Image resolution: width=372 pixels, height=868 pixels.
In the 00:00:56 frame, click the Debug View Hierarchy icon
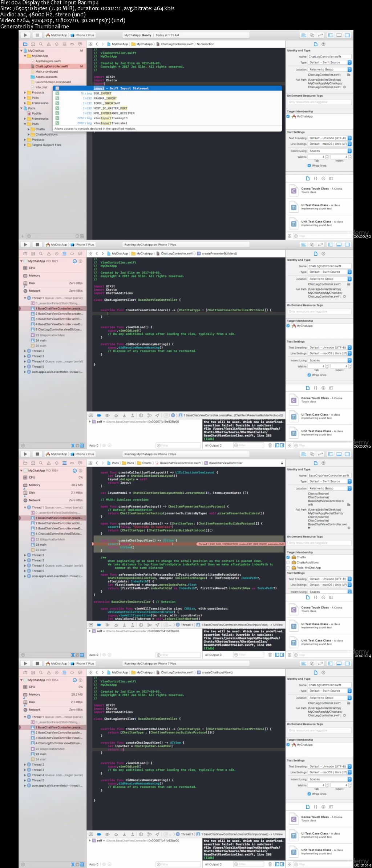pyautogui.click(x=141, y=415)
